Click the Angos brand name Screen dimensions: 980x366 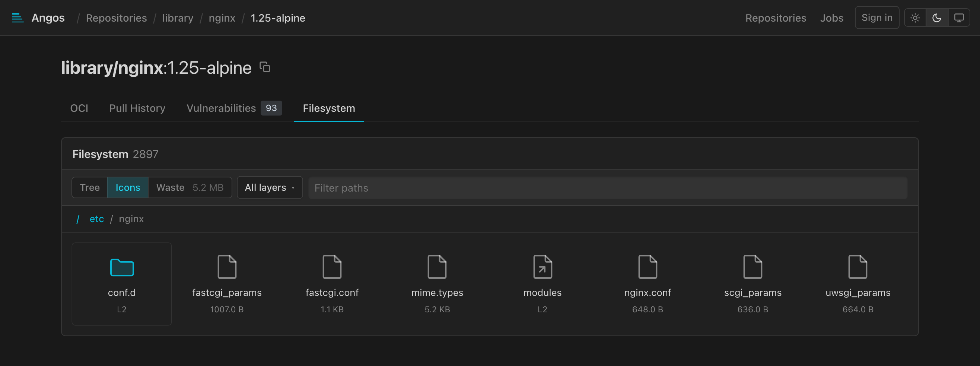[x=48, y=18]
